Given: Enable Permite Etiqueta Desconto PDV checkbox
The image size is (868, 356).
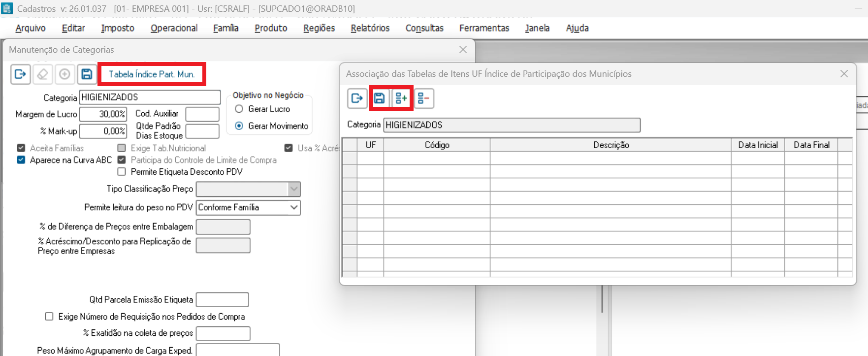Looking at the screenshot, I should [122, 172].
